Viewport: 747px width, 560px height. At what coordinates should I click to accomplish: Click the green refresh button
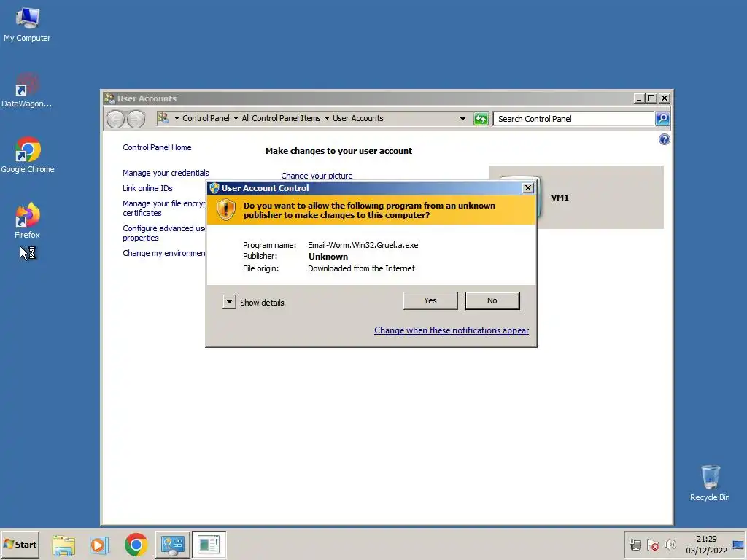481,119
